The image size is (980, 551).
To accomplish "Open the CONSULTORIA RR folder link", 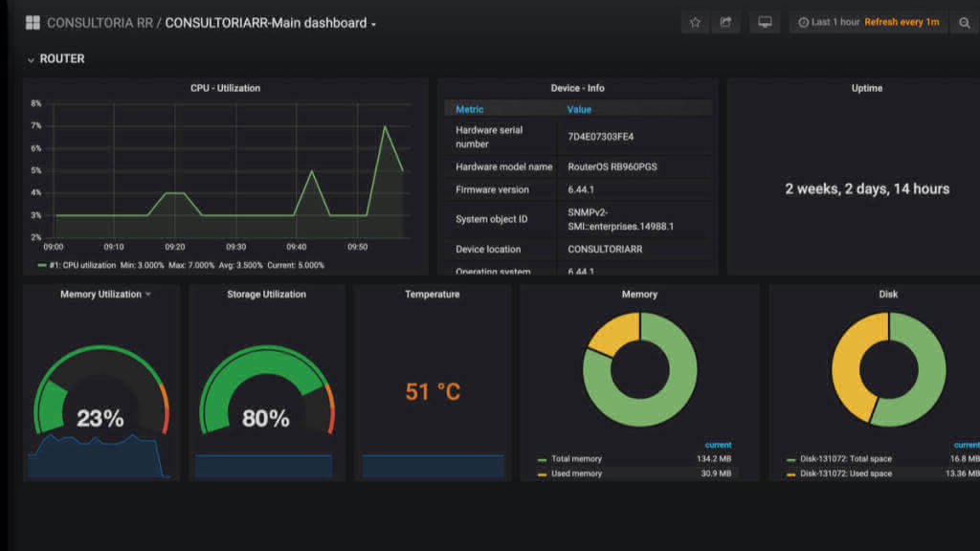I will 100,23.
